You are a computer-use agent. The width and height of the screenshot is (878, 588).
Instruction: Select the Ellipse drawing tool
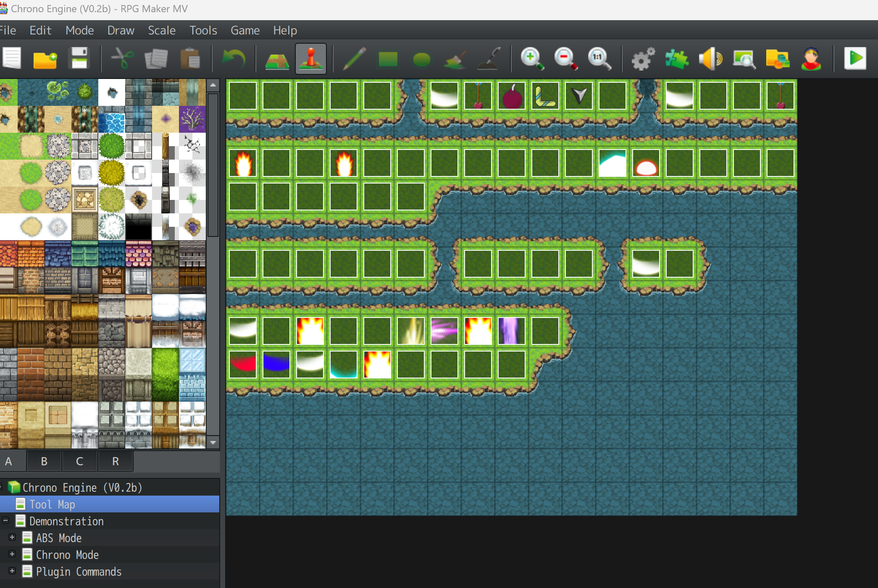coord(421,59)
